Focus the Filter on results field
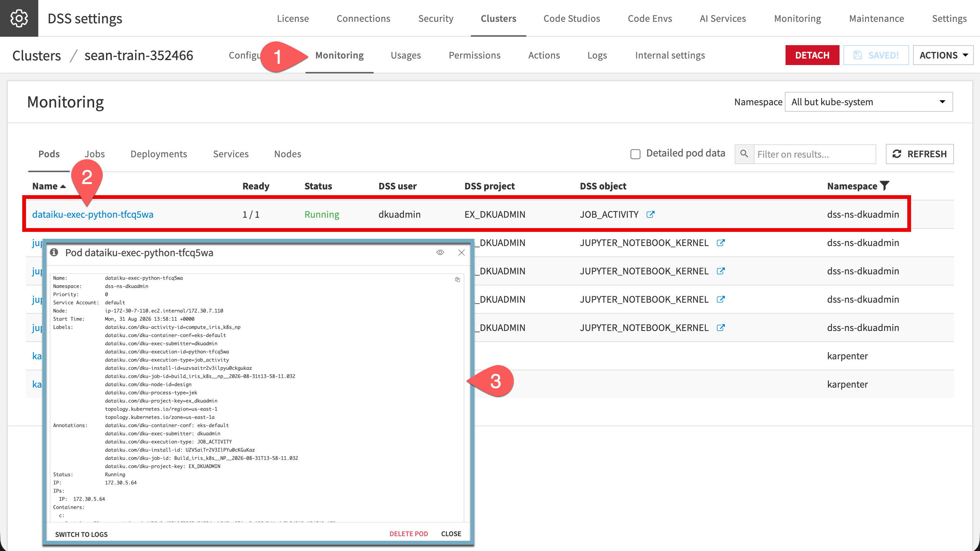 [x=815, y=154]
